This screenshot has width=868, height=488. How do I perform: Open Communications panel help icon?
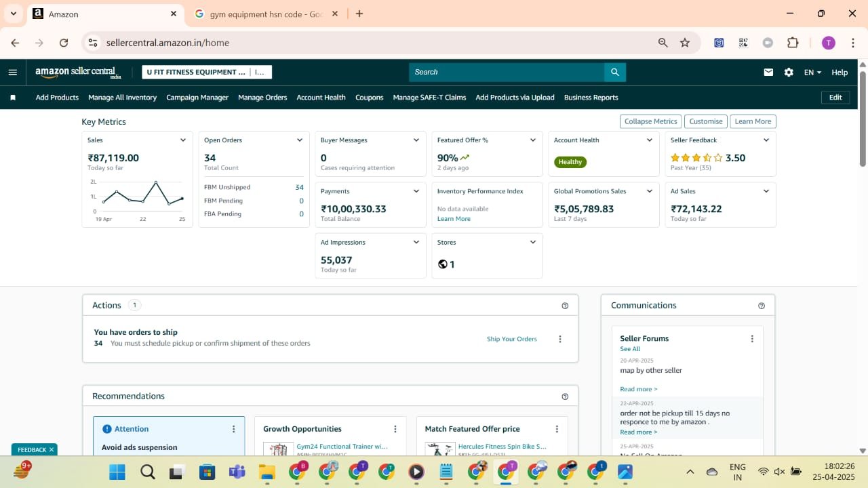coord(761,306)
